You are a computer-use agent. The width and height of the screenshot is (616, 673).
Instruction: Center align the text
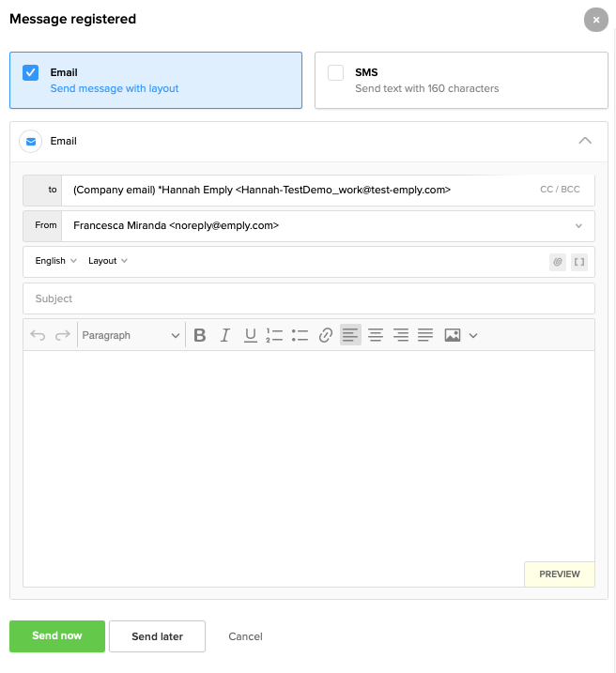pos(376,335)
